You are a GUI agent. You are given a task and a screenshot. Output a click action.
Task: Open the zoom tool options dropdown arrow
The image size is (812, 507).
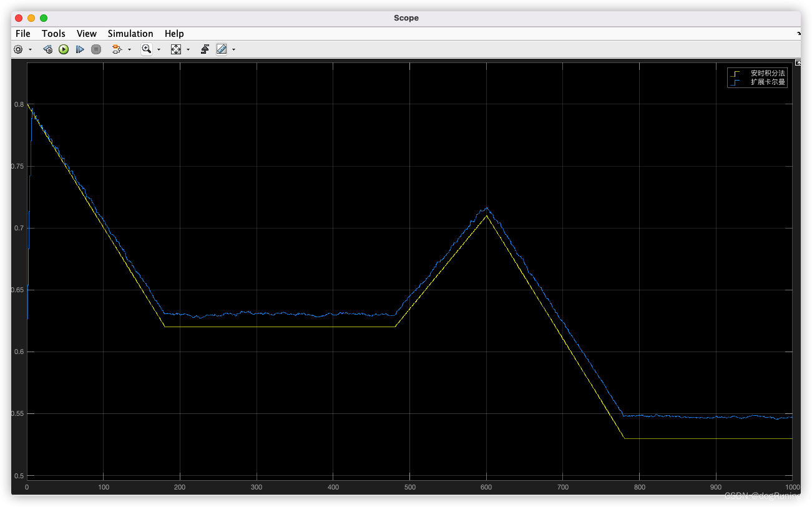pos(159,50)
